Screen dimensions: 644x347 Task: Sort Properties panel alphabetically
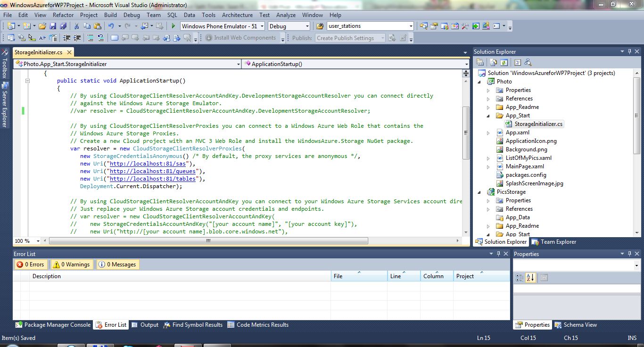[x=530, y=278]
